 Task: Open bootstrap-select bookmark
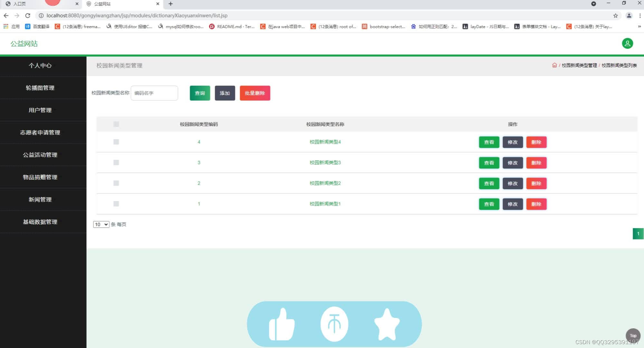pos(384,26)
